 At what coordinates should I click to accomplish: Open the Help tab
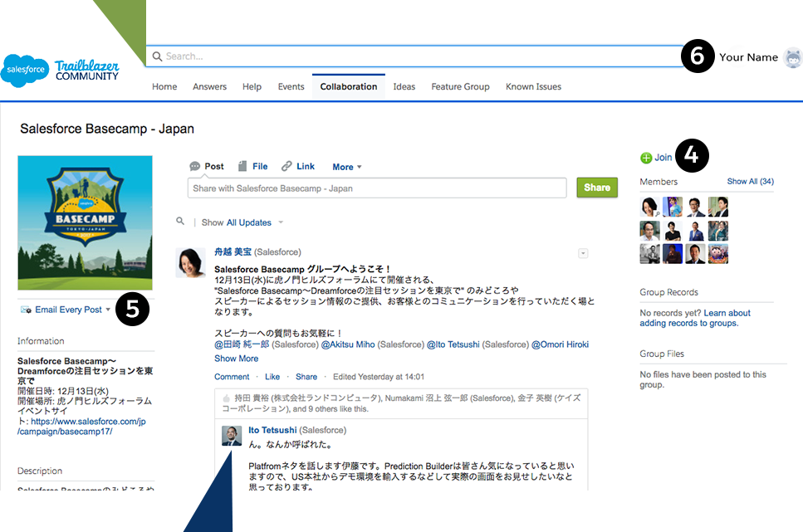click(x=252, y=87)
